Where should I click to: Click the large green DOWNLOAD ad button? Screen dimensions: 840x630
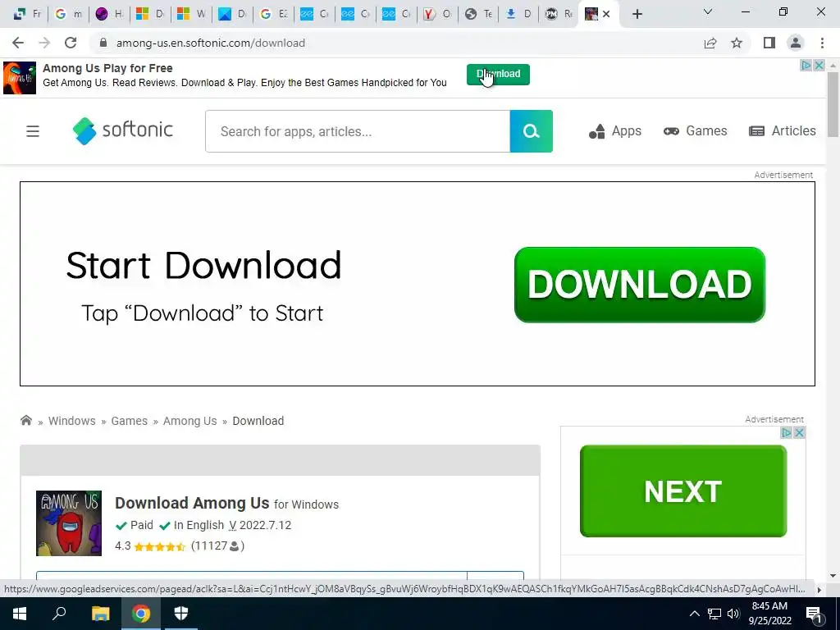[x=640, y=285]
